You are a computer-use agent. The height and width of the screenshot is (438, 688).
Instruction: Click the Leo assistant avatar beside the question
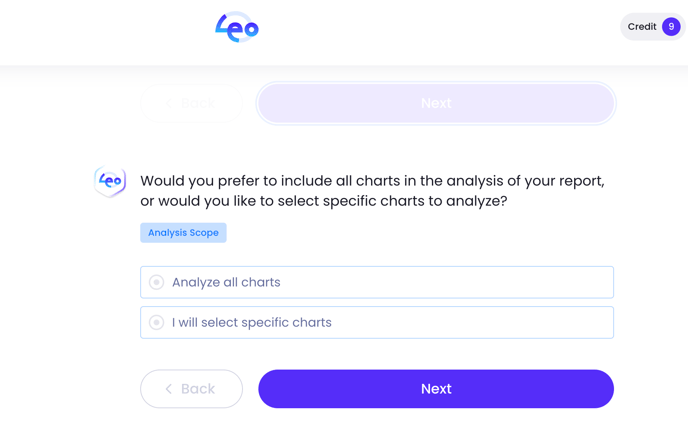110,181
